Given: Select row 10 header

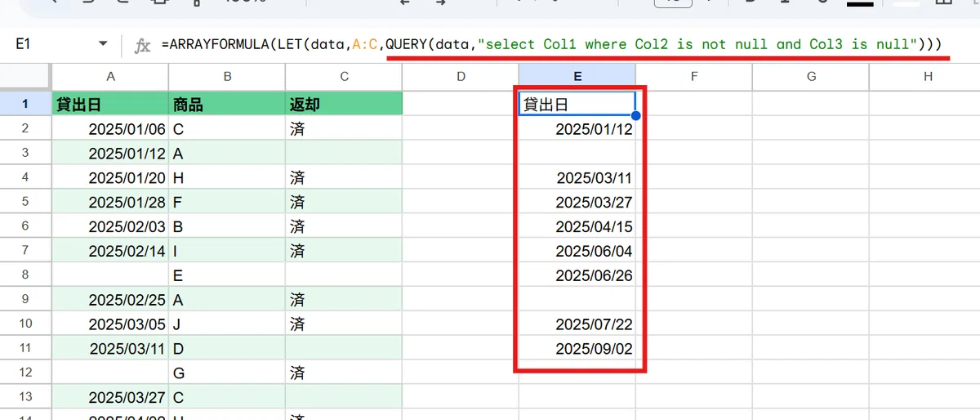Looking at the screenshot, I should (26, 324).
